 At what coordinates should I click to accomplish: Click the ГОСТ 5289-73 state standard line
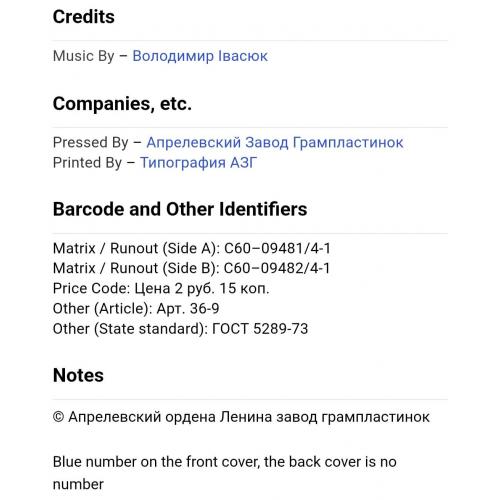(x=180, y=329)
